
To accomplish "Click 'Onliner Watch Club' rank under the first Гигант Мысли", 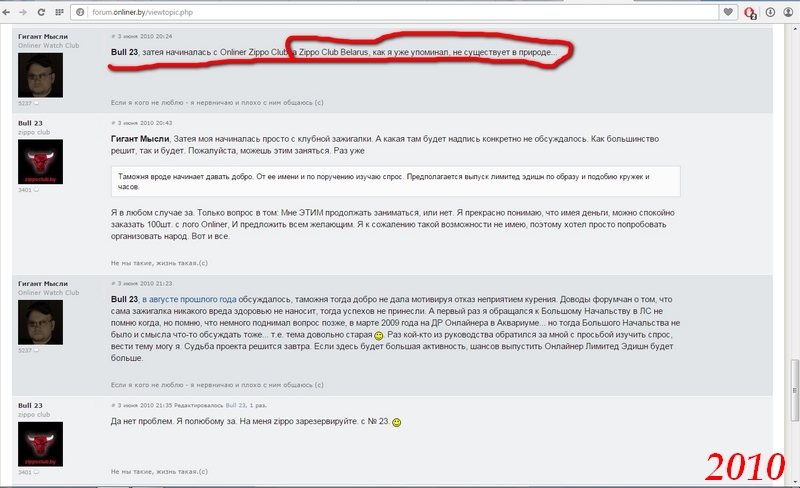I will click(48, 45).
